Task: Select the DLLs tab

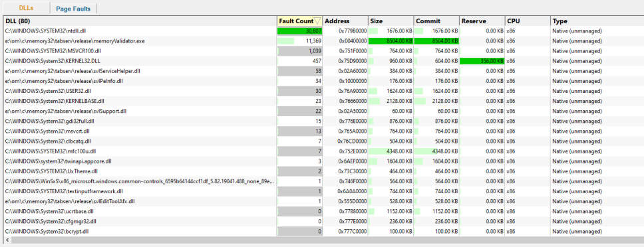Action: pos(26,8)
